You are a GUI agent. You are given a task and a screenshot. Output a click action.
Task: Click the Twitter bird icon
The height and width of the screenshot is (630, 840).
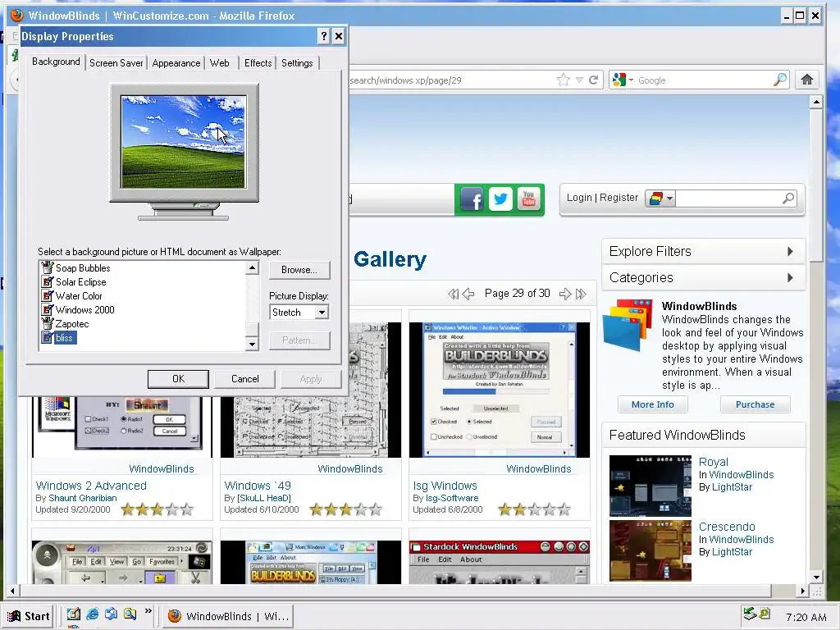500,199
